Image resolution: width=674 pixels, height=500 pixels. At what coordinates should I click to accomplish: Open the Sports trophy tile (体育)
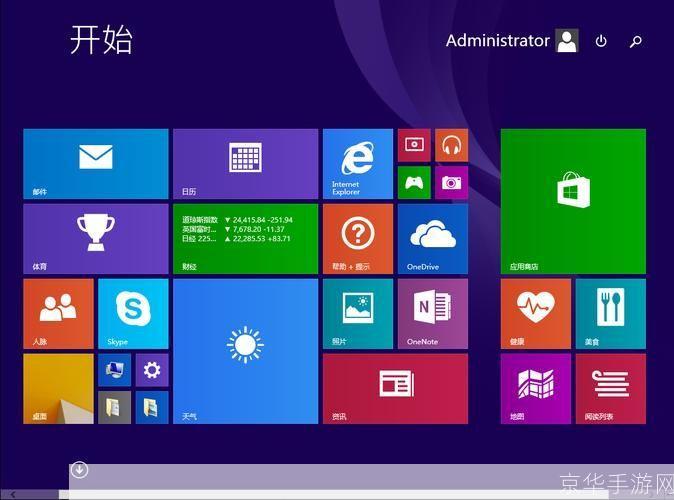point(96,239)
